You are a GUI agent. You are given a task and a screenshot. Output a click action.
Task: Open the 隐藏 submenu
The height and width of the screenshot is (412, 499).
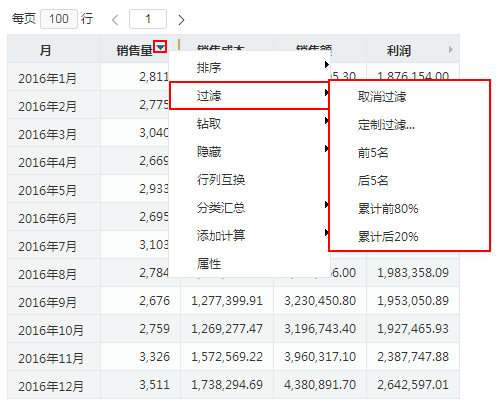pyautogui.click(x=249, y=152)
